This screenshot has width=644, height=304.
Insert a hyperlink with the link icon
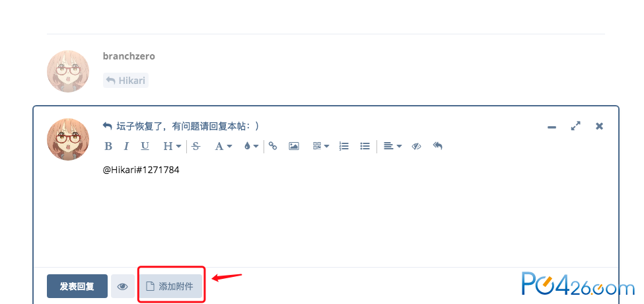(x=273, y=146)
